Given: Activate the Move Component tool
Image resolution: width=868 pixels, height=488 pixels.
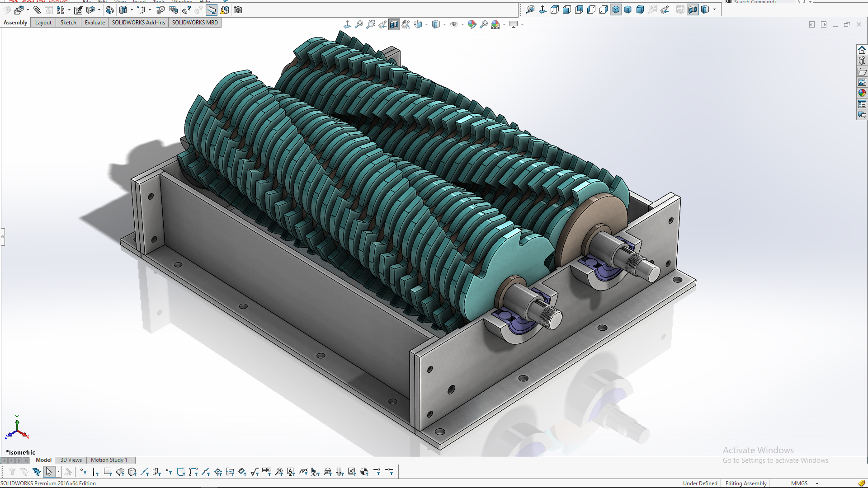Looking at the screenshot, I should coord(90,10).
